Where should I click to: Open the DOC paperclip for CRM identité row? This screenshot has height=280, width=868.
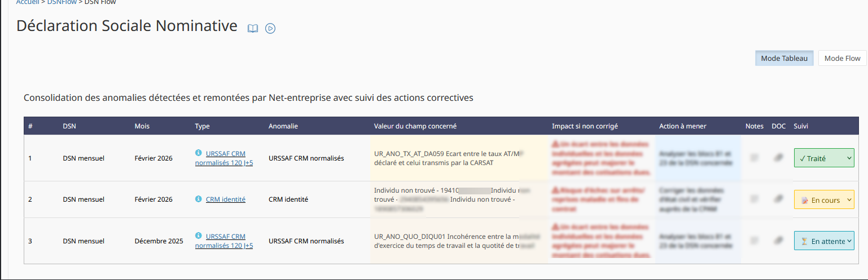pyautogui.click(x=778, y=199)
